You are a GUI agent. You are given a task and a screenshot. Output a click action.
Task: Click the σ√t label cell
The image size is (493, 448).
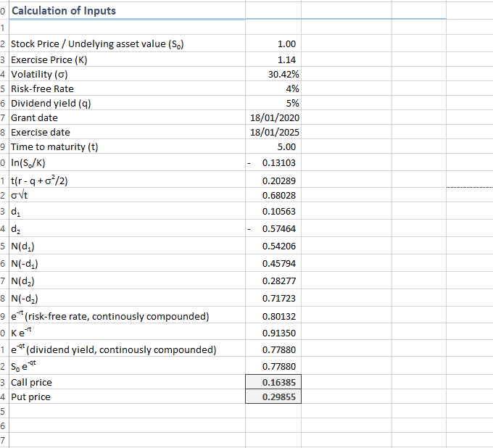[128, 195]
